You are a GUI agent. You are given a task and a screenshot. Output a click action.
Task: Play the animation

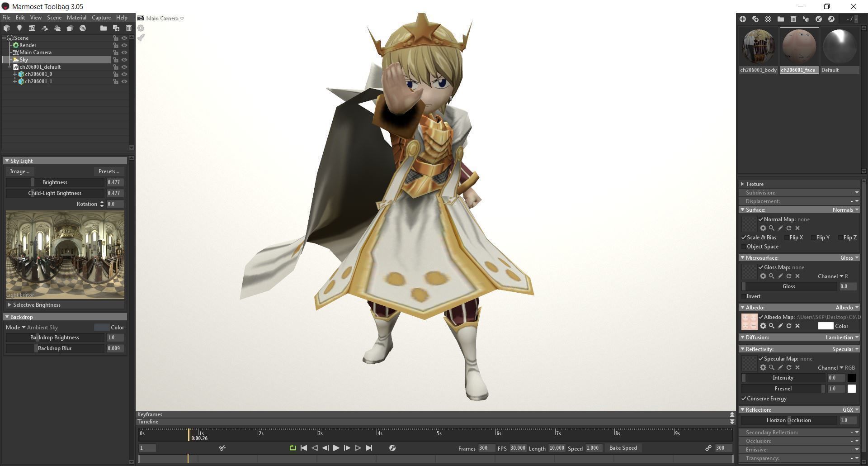336,448
